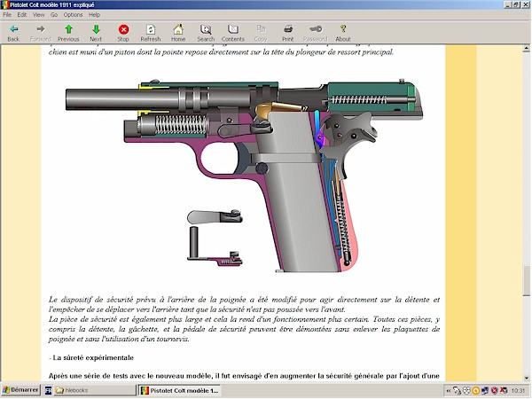This screenshot has height=399, width=532.
Task: Click the network computers tray icon
Action: pyautogui.click(x=485, y=391)
